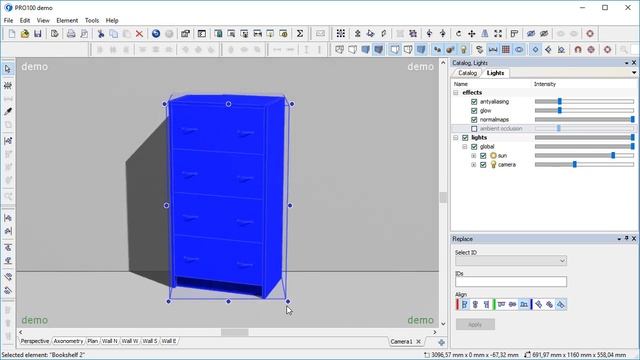
Task: Disable the antyaliasing checkbox
Action: (x=474, y=102)
